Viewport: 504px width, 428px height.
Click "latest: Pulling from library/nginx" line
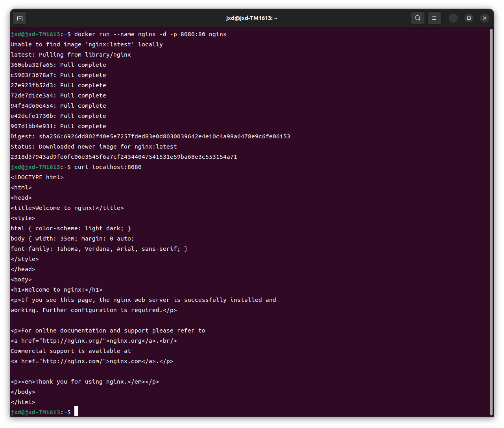pyautogui.click(x=71, y=55)
